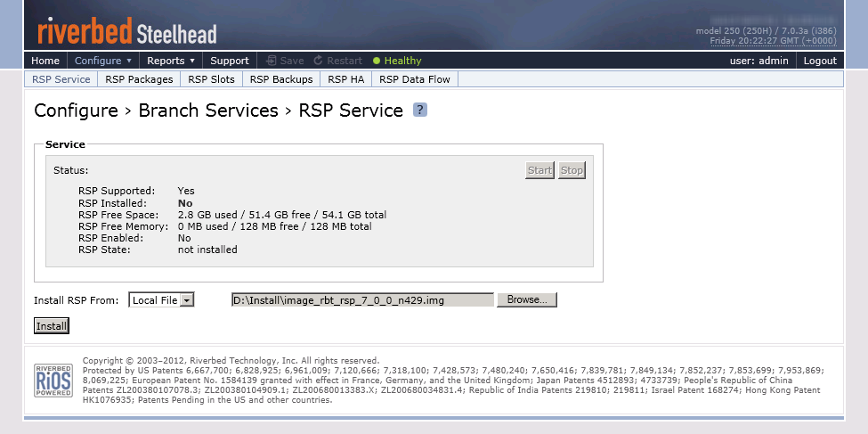Click the Friday 20:22:27 GMT timestamp

774,41
